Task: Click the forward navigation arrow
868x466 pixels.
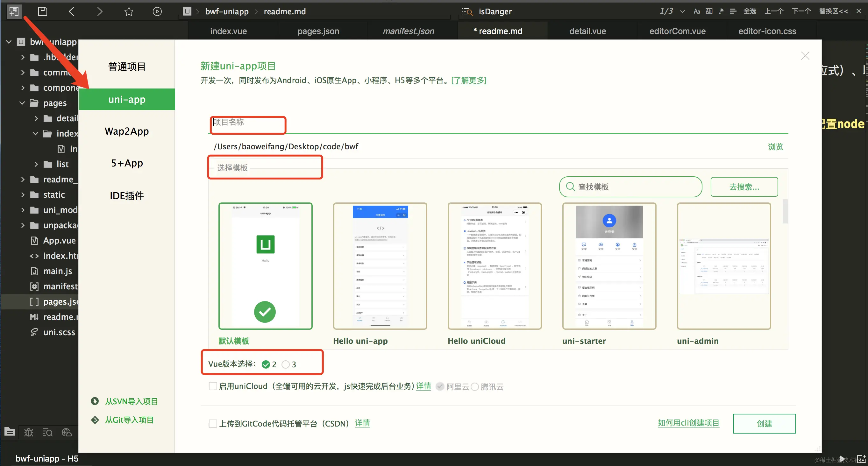Action: [x=99, y=11]
